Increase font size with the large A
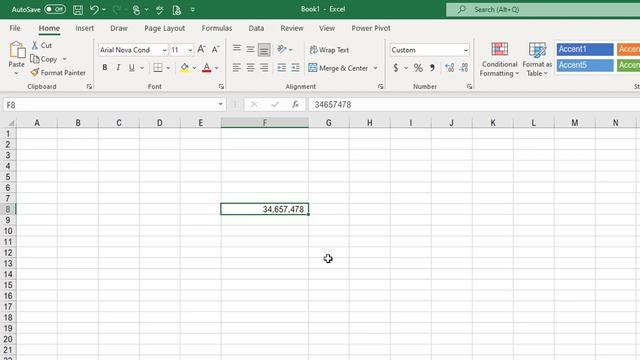640x360 pixels. pyautogui.click(x=201, y=50)
